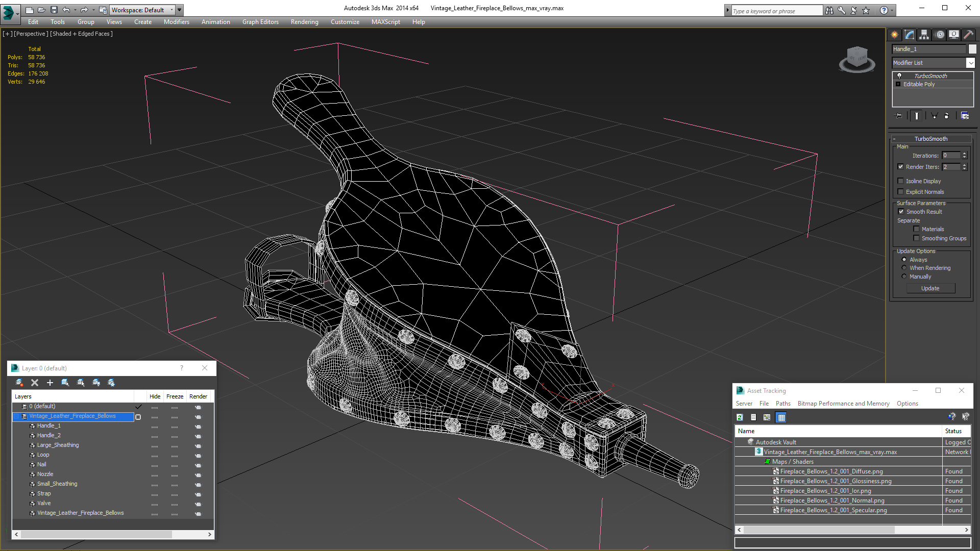The height and width of the screenshot is (551, 980).
Task: Click Refresh icon in Asset Tracking
Action: click(x=740, y=417)
